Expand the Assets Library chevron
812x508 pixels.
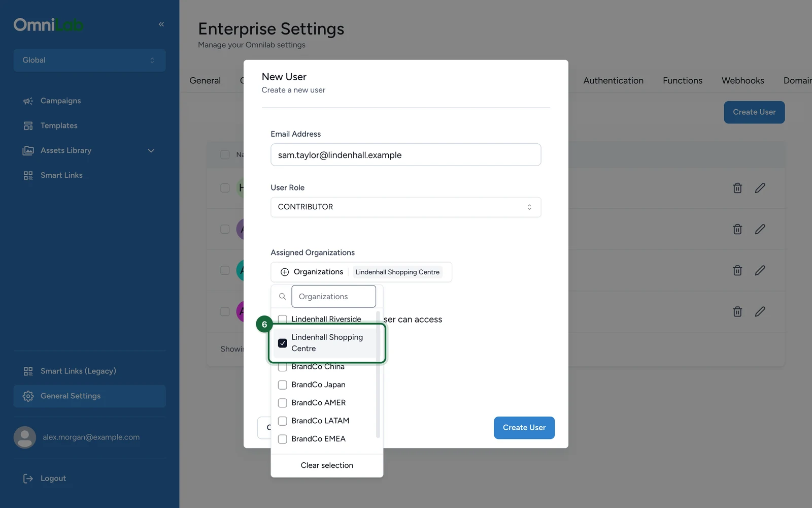pos(151,151)
